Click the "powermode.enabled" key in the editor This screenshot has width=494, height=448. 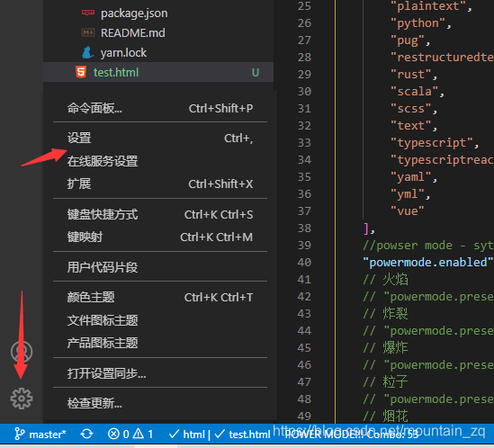[x=427, y=262]
